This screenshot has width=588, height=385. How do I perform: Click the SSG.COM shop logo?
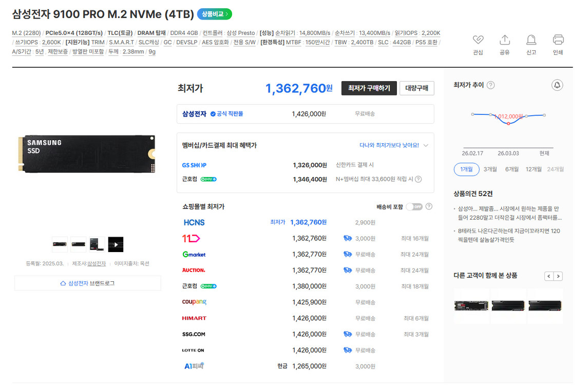coord(194,334)
